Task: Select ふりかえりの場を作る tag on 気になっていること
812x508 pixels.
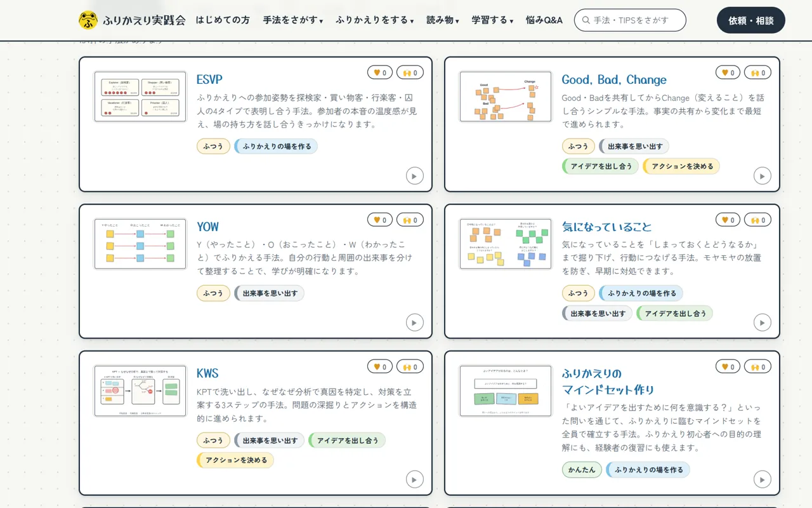Action: tap(641, 293)
